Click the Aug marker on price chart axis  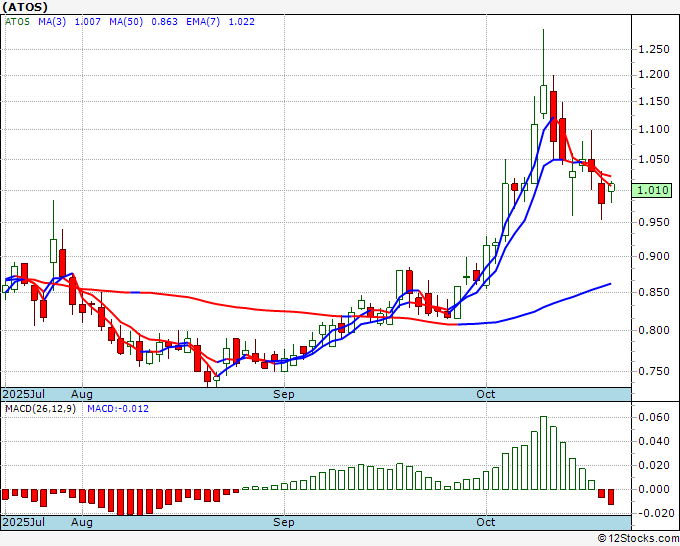pyautogui.click(x=82, y=394)
